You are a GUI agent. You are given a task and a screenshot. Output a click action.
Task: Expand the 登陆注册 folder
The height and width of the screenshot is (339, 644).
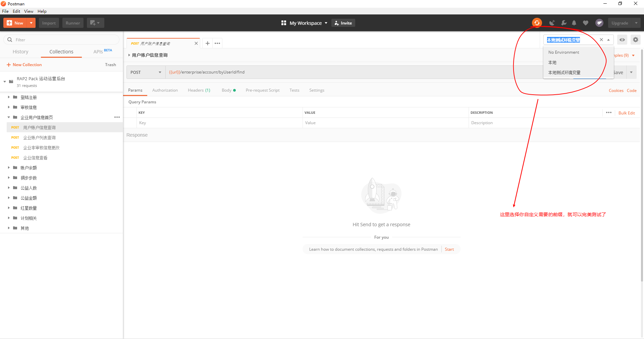(9, 97)
